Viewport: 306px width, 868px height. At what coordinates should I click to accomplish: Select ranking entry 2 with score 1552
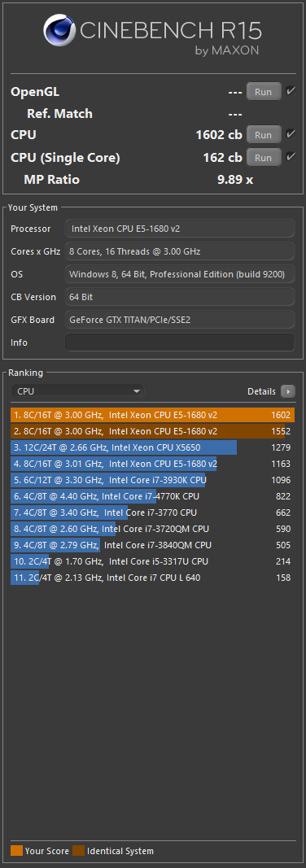pyautogui.click(x=153, y=431)
